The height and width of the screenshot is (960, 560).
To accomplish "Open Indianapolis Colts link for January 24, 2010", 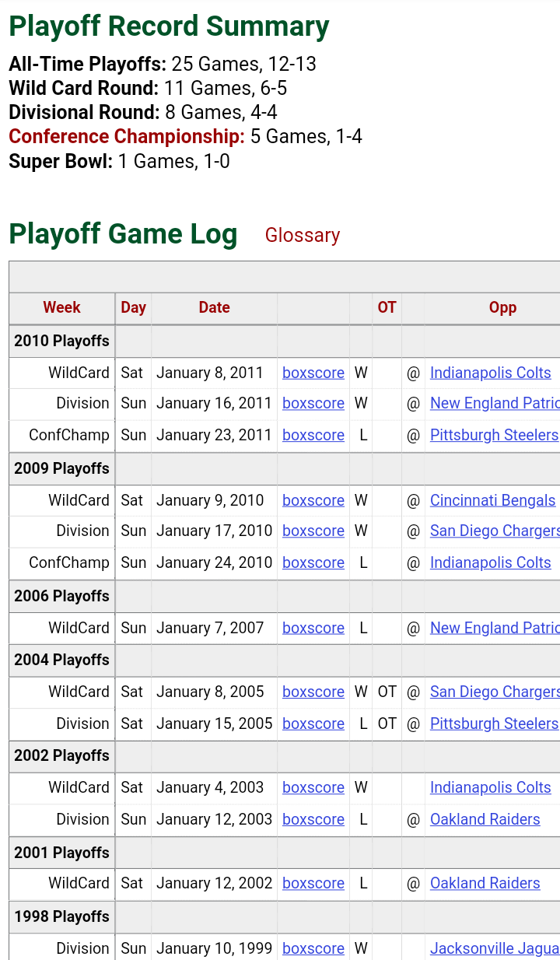I will [x=491, y=562].
